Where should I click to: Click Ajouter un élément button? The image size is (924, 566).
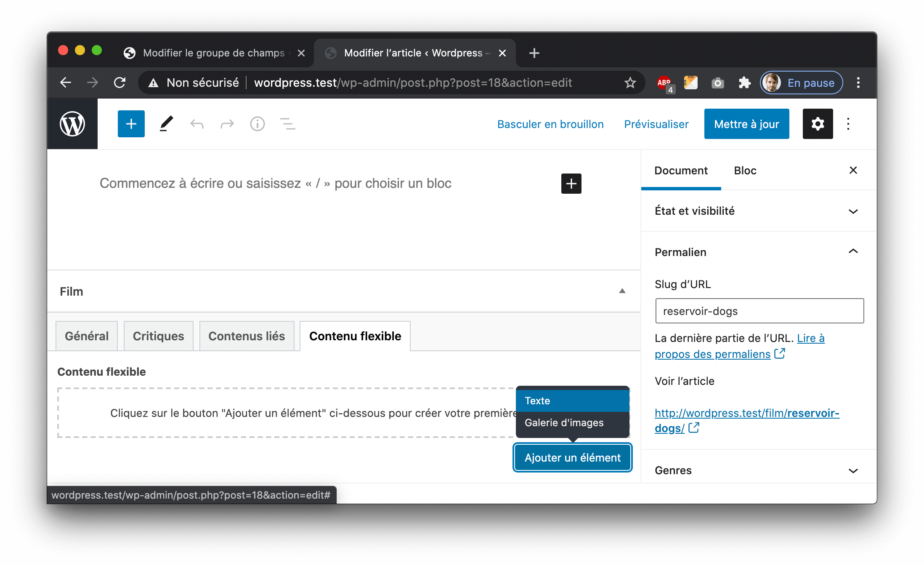click(x=572, y=457)
